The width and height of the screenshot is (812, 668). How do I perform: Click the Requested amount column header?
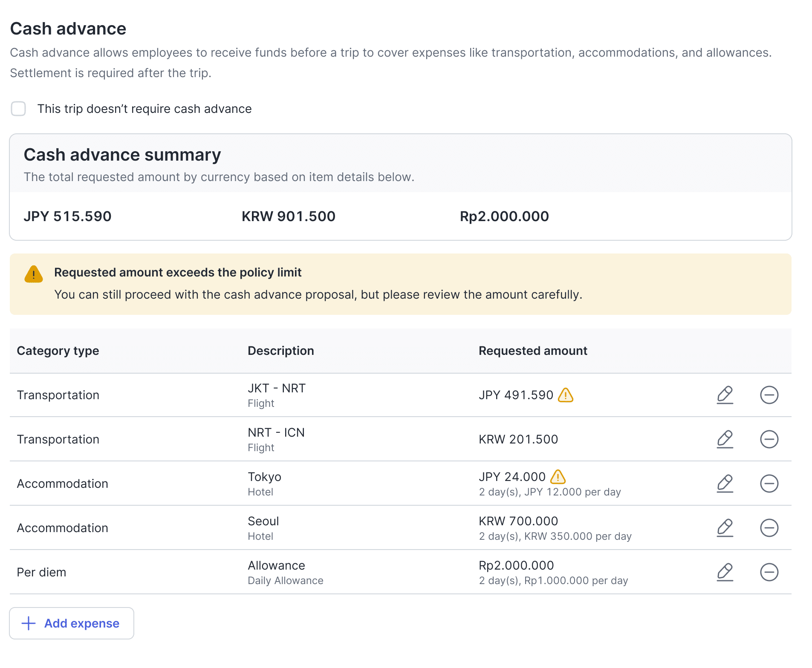point(533,351)
